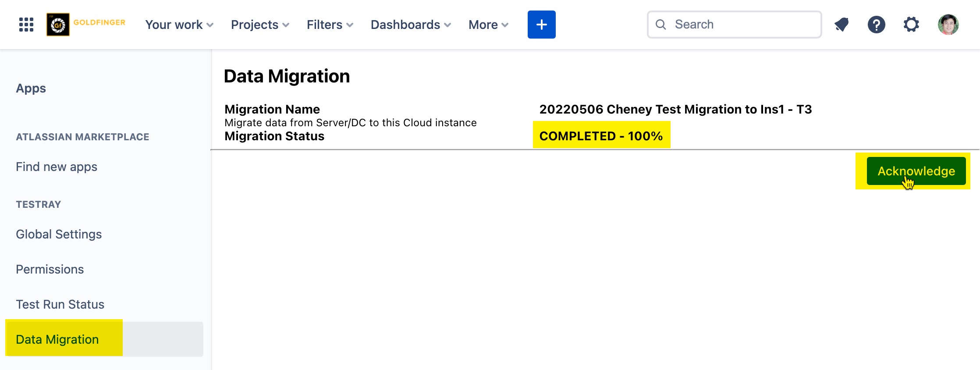Open the notifications icon

[841, 25]
